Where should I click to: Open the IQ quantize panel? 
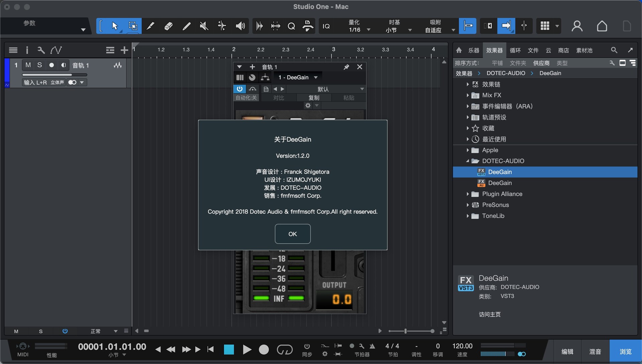click(326, 26)
